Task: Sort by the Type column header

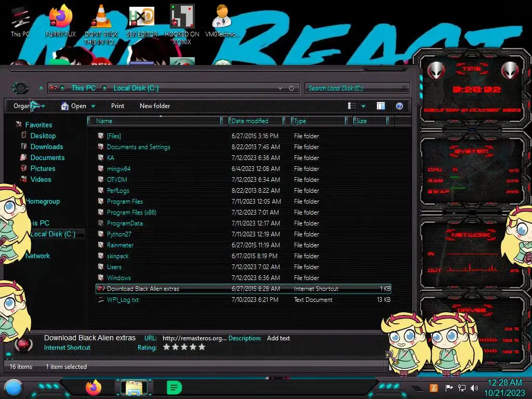Action: (x=318, y=121)
